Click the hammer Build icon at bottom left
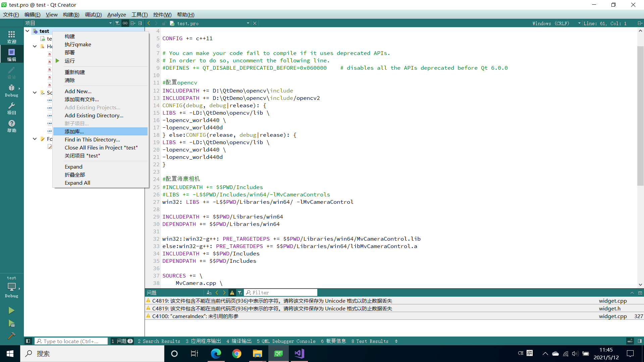The height and width of the screenshot is (362, 644). pos(11,335)
